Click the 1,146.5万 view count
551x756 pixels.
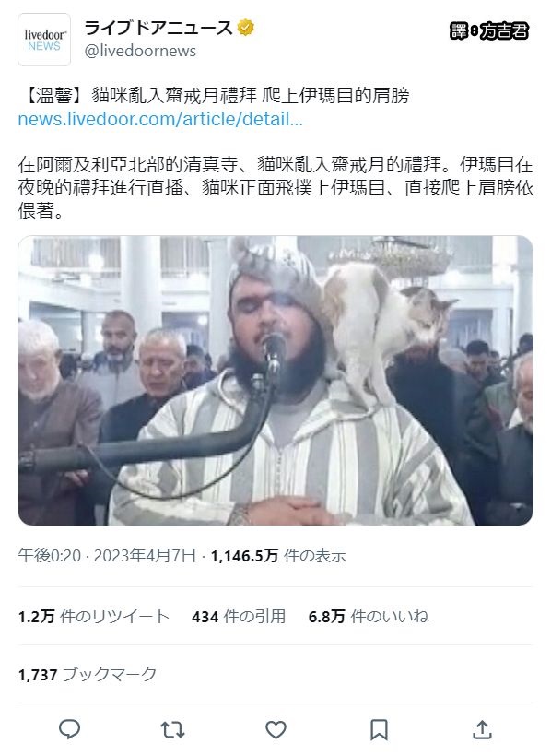click(278, 555)
